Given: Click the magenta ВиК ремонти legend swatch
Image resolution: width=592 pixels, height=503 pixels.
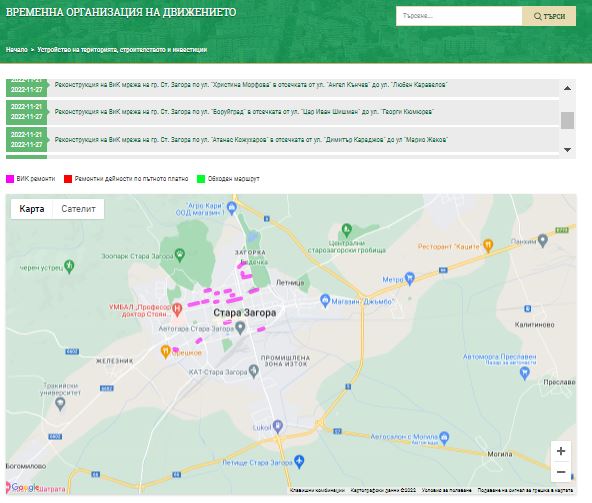Looking at the screenshot, I should (x=10, y=179).
